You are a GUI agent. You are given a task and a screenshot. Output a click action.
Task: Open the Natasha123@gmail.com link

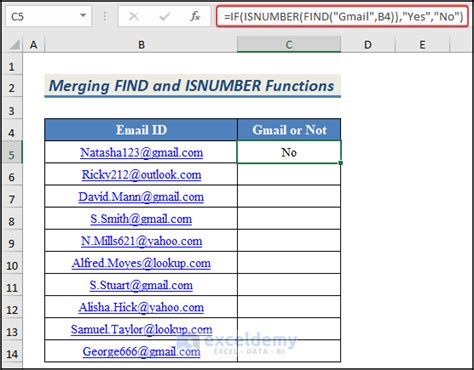(141, 153)
